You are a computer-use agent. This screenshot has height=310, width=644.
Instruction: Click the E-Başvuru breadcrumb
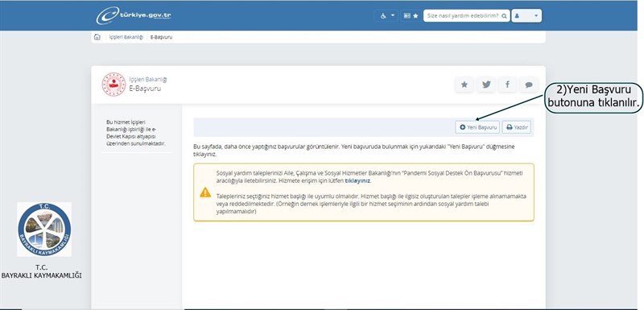tap(162, 37)
